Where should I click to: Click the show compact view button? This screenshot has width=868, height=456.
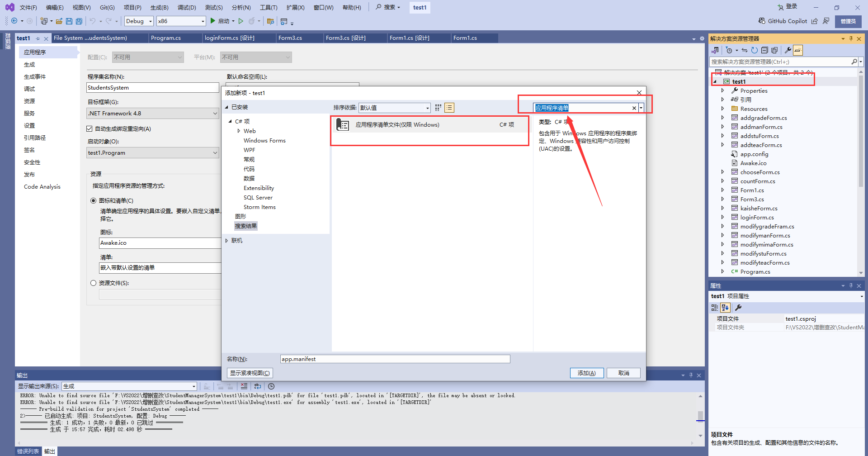point(250,373)
